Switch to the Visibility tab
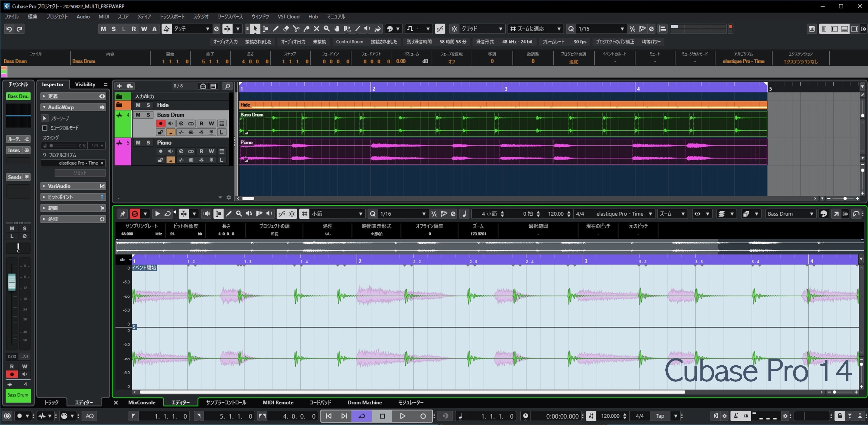868x425 pixels. (85, 85)
